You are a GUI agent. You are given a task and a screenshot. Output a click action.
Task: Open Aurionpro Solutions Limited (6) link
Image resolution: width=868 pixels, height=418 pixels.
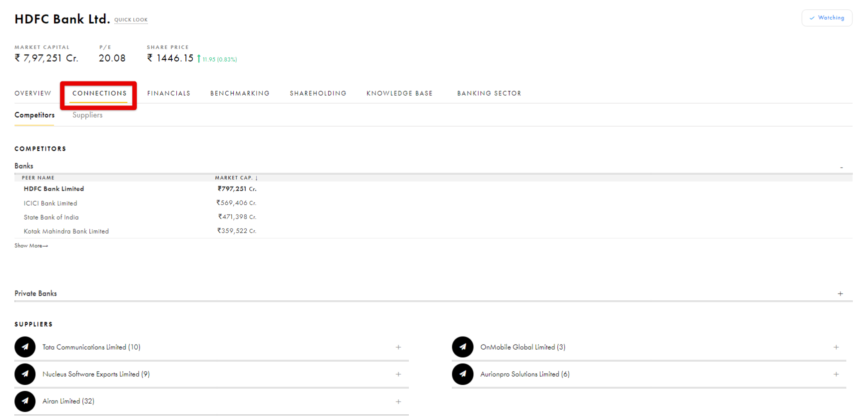[x=525, y=374]
